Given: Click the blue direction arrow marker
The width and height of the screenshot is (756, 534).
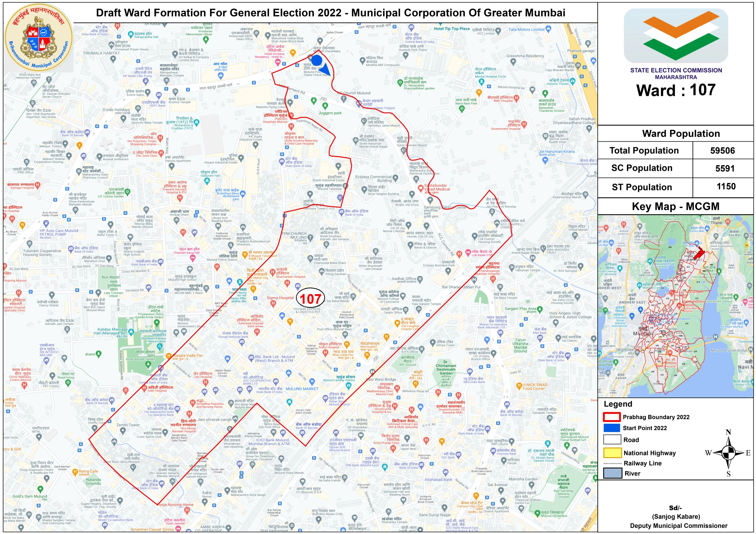Looking at the screenshot, I should point(325,70).
